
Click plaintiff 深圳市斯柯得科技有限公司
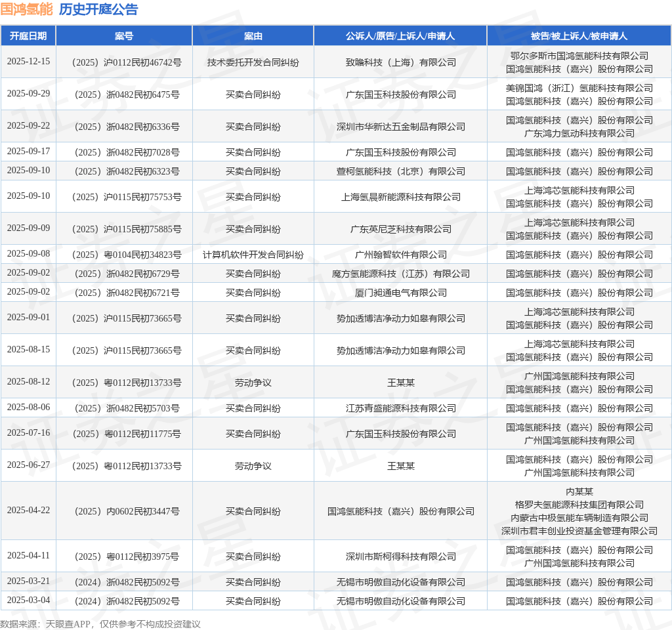pyautogui.click(x=401, y=556)
